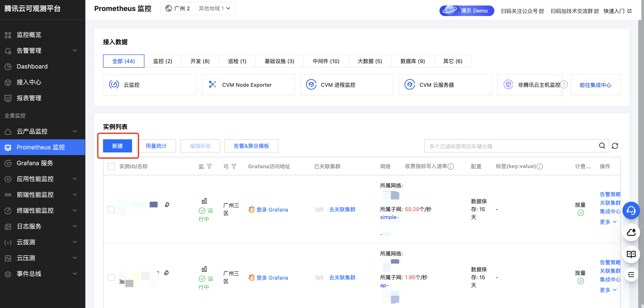Switch to 中间件 (10) tab
The height and width of the screenshot is (308, 644).
point(326,61)
